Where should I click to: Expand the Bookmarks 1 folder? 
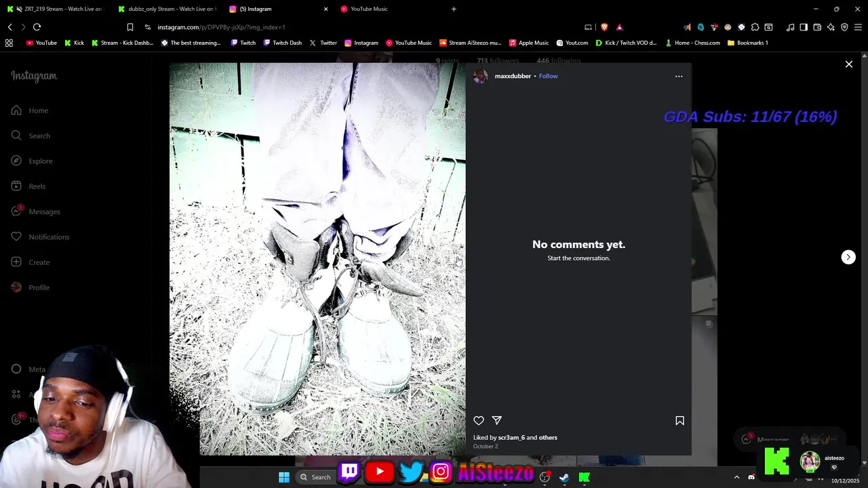[747, 43]
